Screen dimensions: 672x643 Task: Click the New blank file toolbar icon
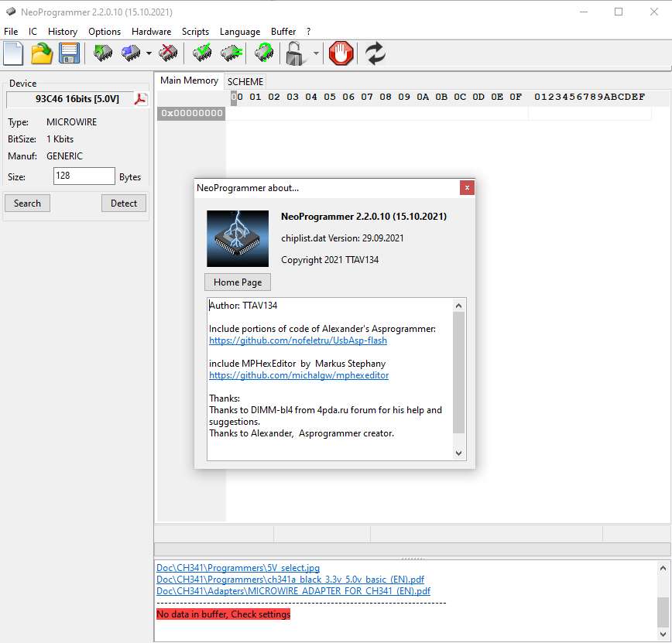tap(13, 54)
